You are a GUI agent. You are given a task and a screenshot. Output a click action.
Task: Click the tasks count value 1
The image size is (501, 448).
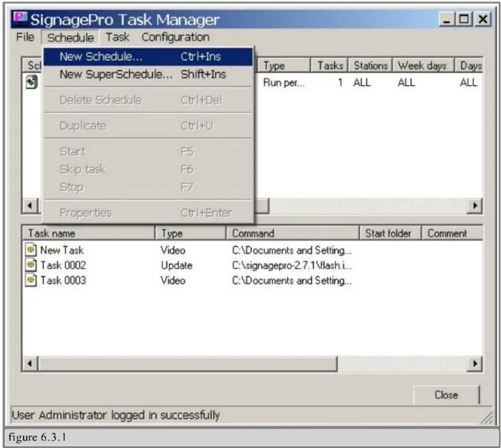340,83
